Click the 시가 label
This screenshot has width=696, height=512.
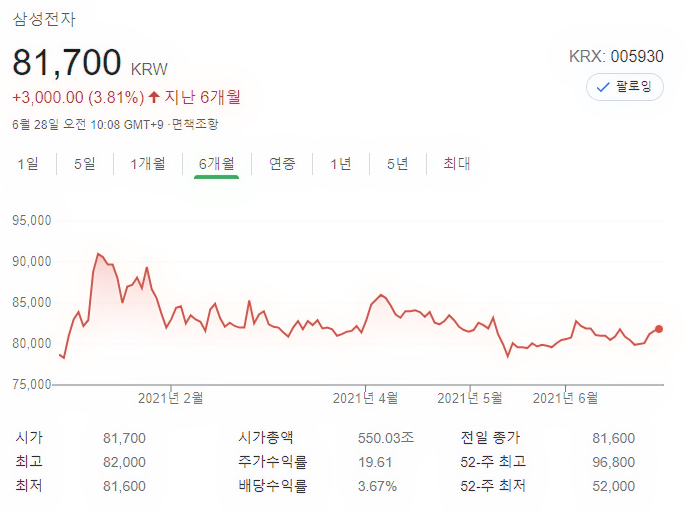click(29, 437)
